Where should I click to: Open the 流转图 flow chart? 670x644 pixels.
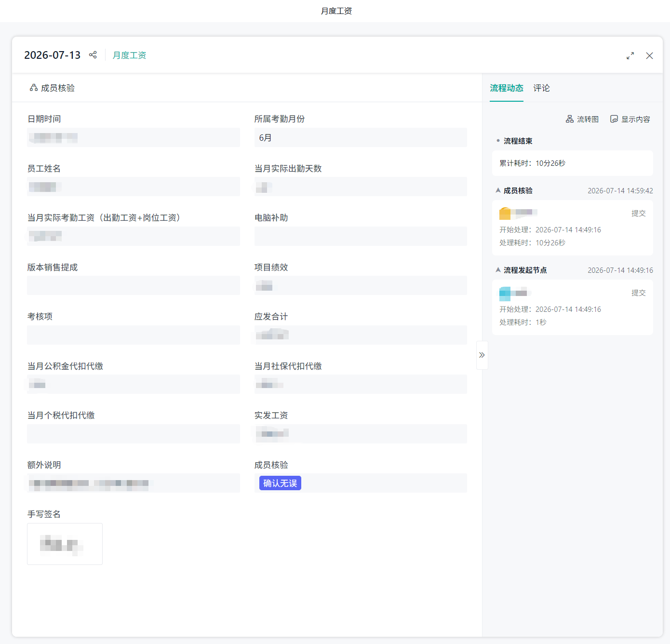click(582, 119)
